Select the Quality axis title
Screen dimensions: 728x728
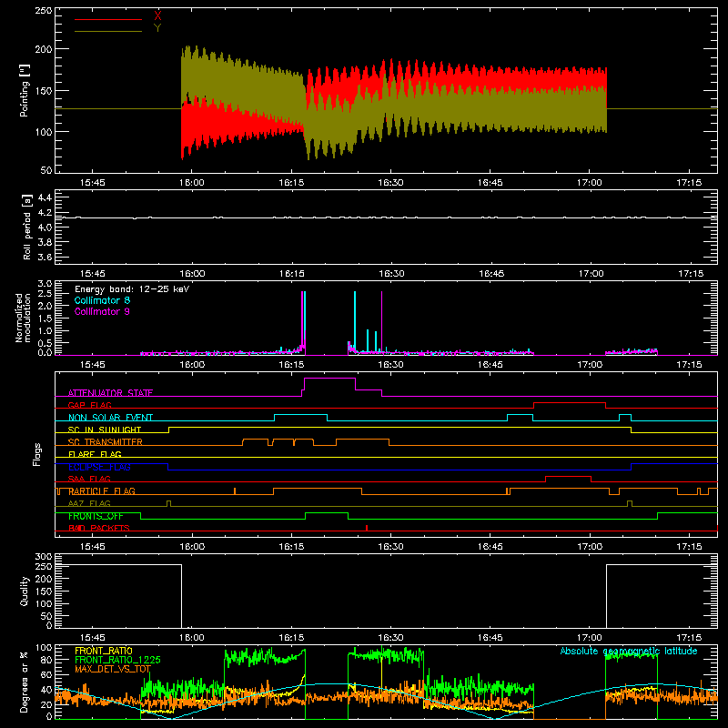coord(25,591)
